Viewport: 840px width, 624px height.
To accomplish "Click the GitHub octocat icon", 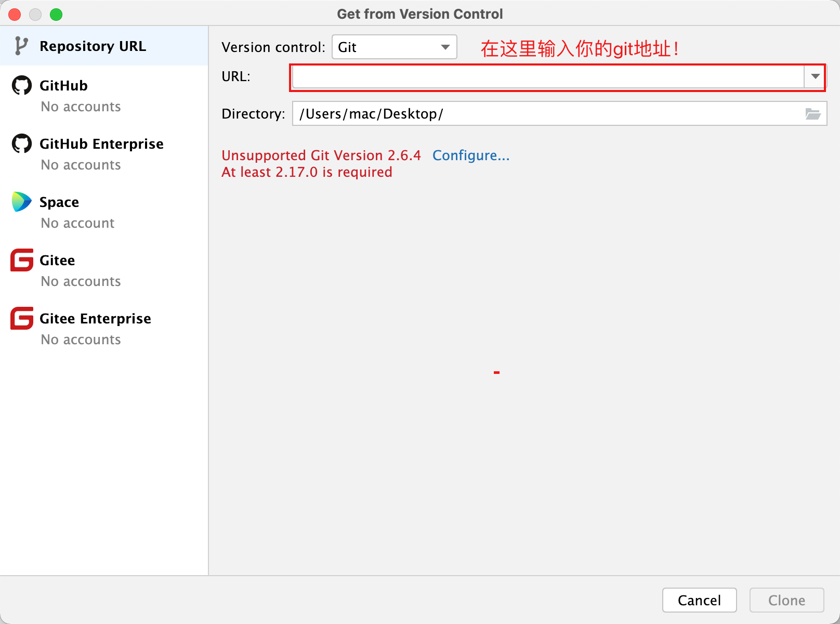I will coord(22,85).
